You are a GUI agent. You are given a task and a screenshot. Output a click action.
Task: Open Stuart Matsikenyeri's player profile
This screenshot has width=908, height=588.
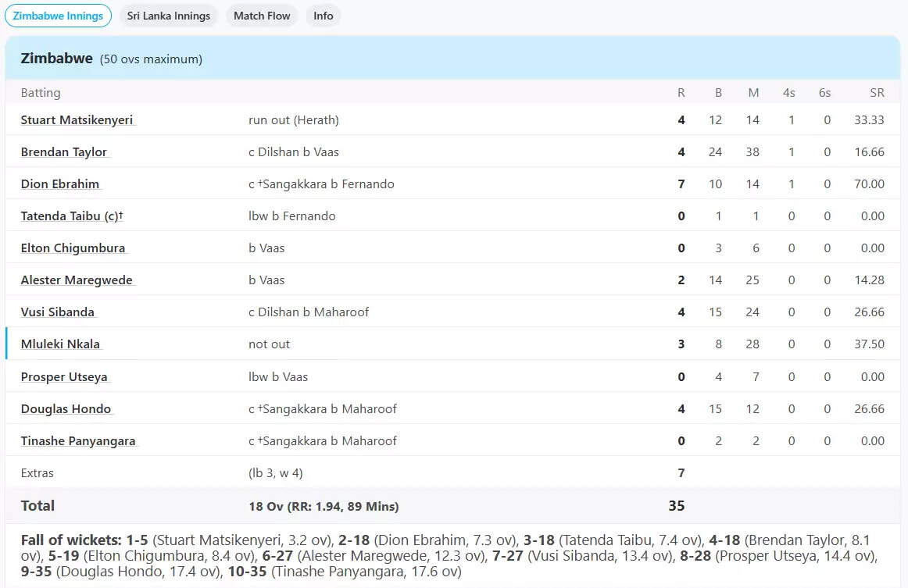[x=77, y=120]
